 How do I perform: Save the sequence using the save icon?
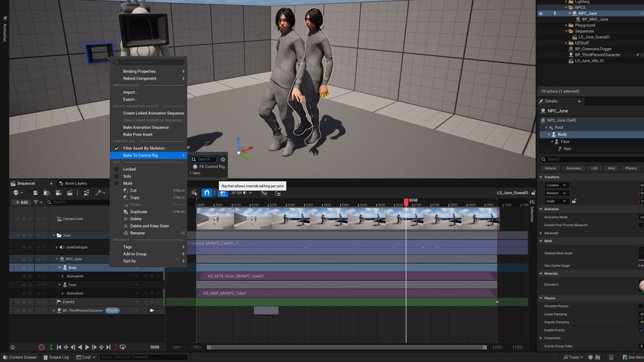click(x=35, y=193)
